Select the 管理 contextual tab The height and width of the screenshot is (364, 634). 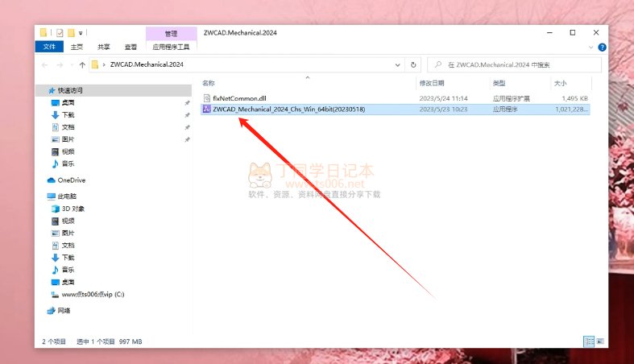click(171, 34)
